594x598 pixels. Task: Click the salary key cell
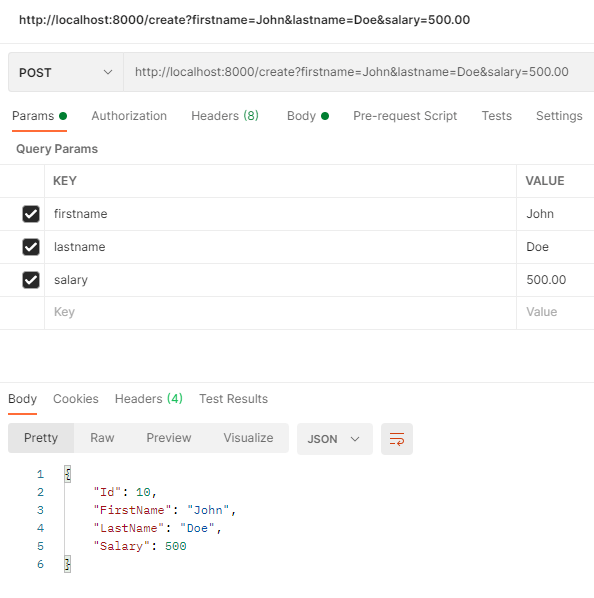click(x=280, y=280)
